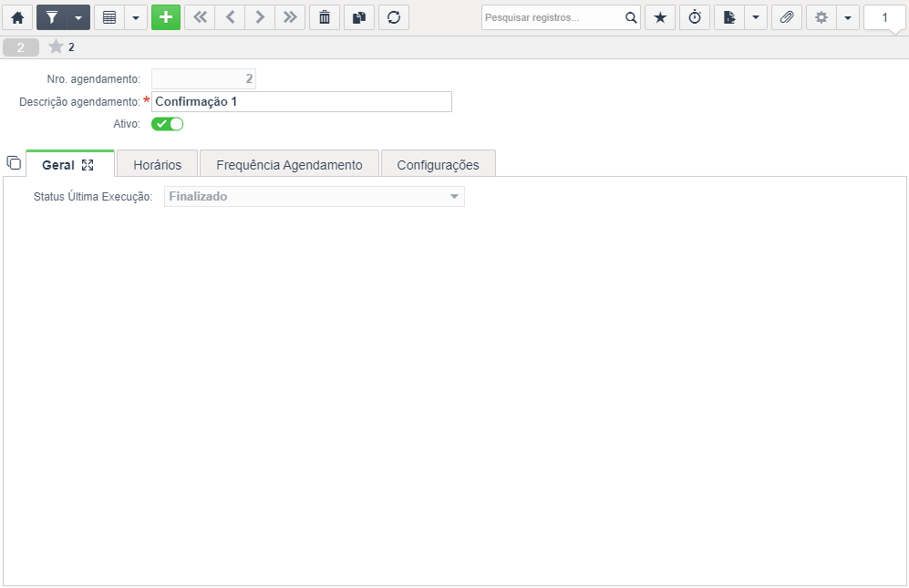Go to the home screen icon

17,17
